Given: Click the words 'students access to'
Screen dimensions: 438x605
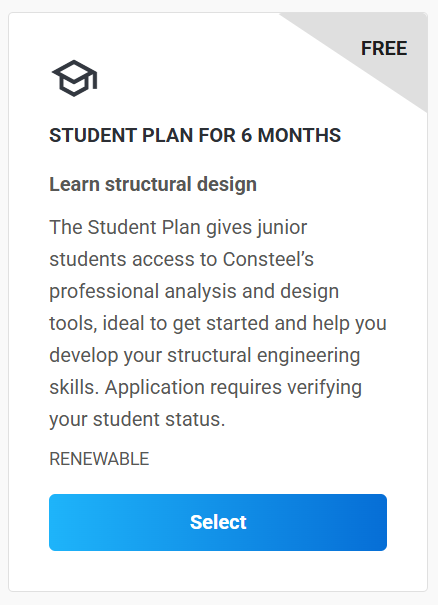Looking at the screenshot, I should (x=133, y=259).
